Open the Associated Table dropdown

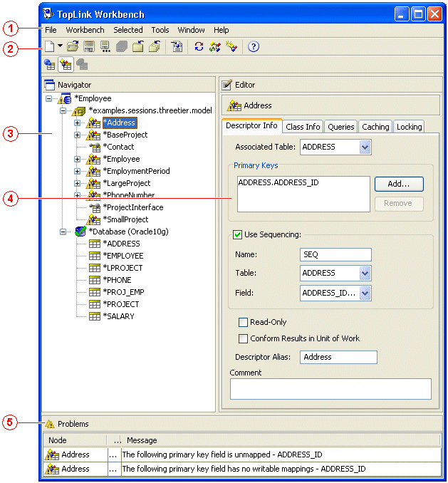coord(365,147)
